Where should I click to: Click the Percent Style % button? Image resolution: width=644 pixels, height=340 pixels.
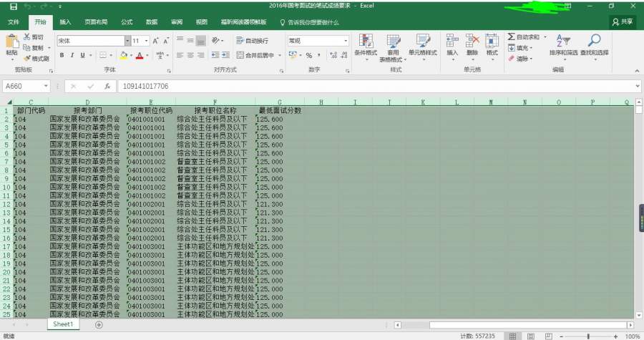pos(309,55)
